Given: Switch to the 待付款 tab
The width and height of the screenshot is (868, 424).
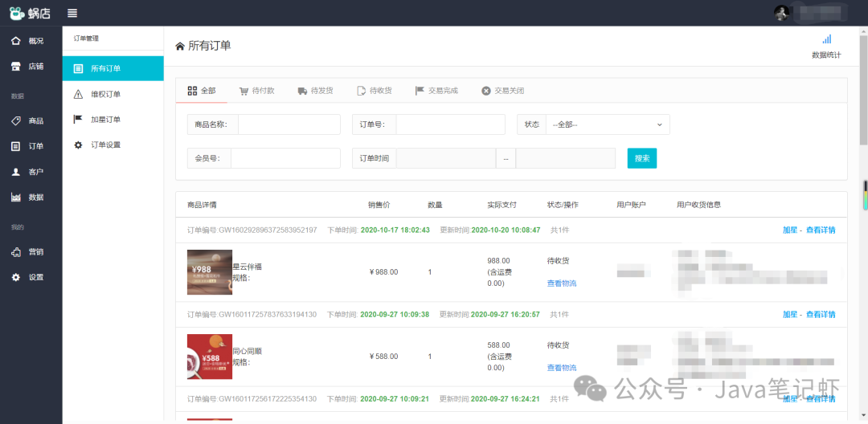Looking at the screenshot, I should (256, 91).
